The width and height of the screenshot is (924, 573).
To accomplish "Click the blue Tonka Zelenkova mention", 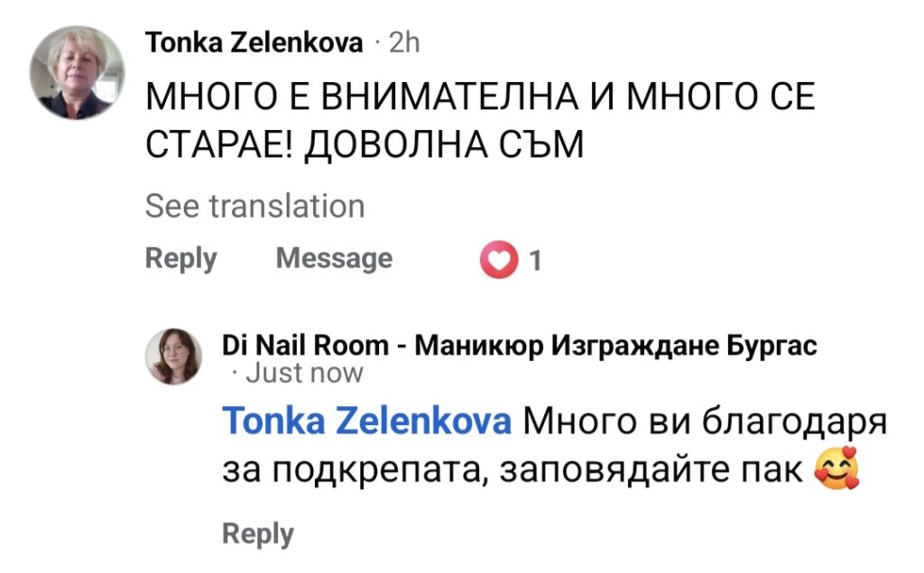I will (x=366, y=421).
